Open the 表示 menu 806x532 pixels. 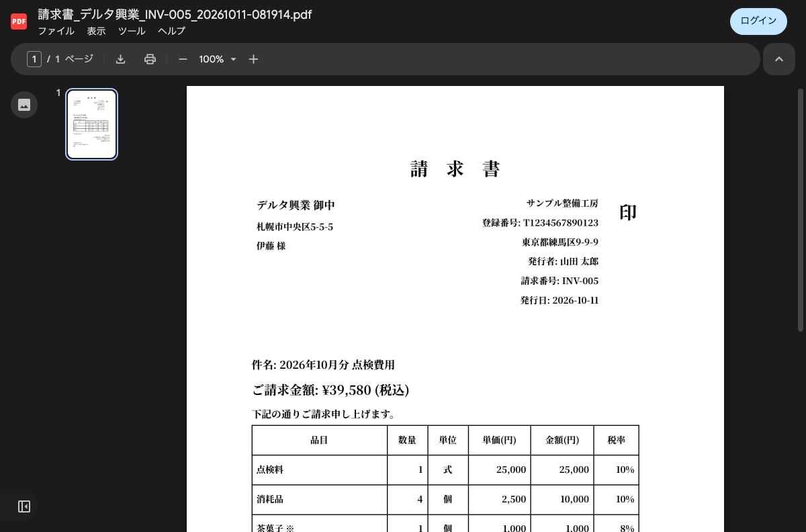pyautogui.click(x=96, y=31)
